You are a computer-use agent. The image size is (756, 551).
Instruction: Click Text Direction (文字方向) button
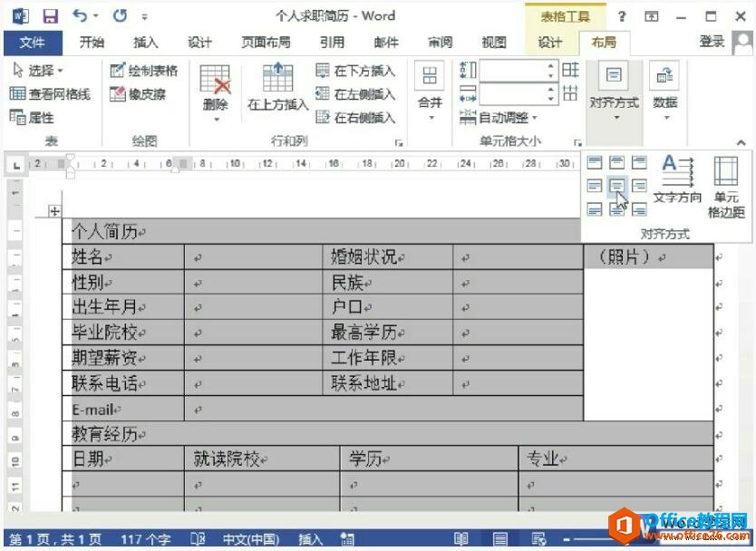coord(677,179)
